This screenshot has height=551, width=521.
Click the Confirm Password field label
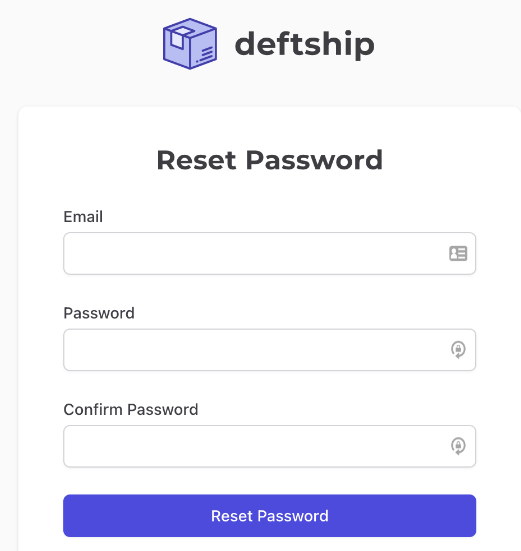(131, 409)
